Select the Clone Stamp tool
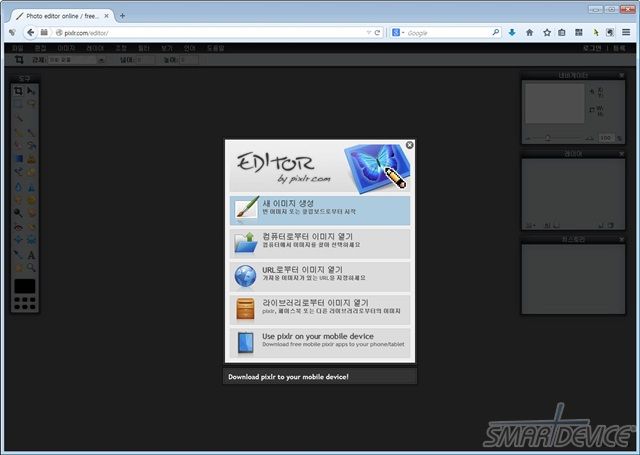The width and height of the screenshot is (640, 455). (31, 159)
